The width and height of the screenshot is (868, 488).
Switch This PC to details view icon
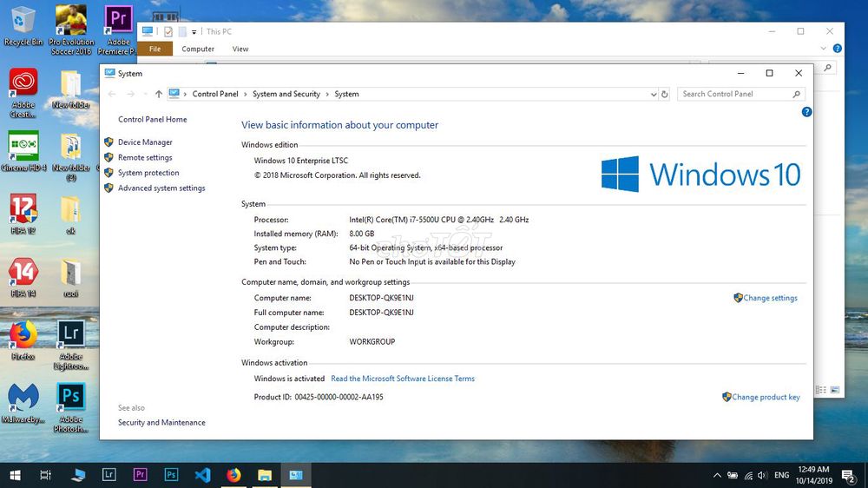tap(821, 390)
